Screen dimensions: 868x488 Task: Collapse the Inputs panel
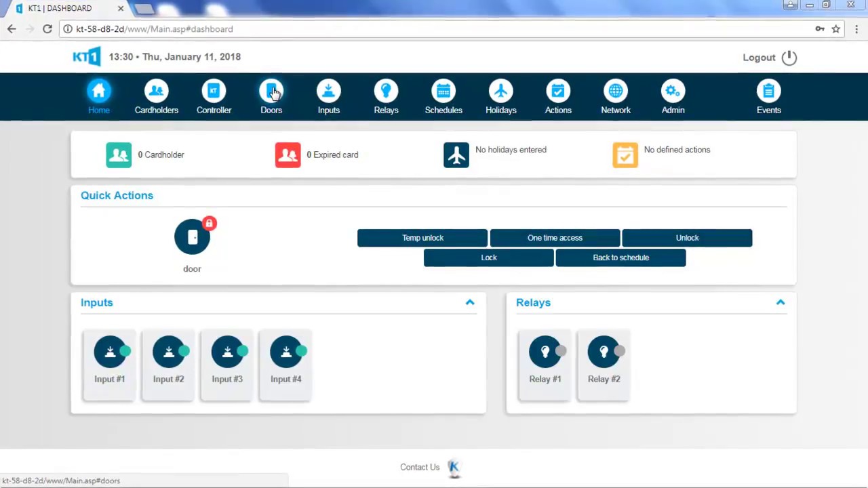click(470, 302)
